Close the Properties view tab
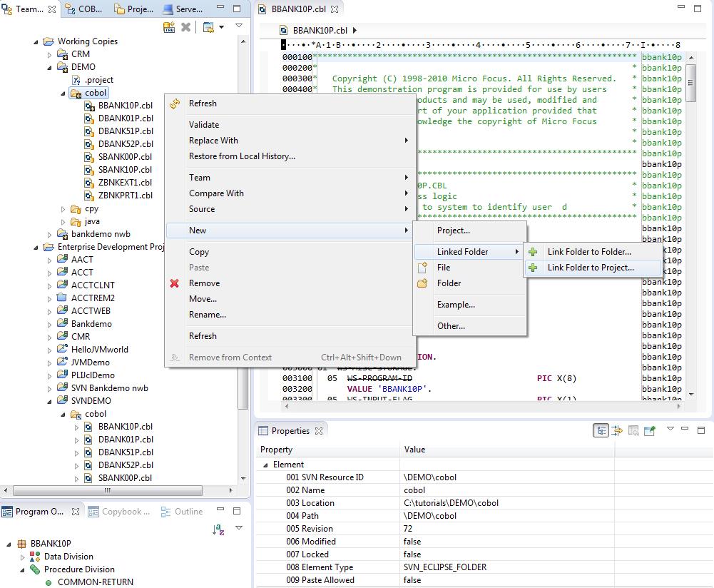This screenshot has height=588, width=714. [x=319, y=431]
